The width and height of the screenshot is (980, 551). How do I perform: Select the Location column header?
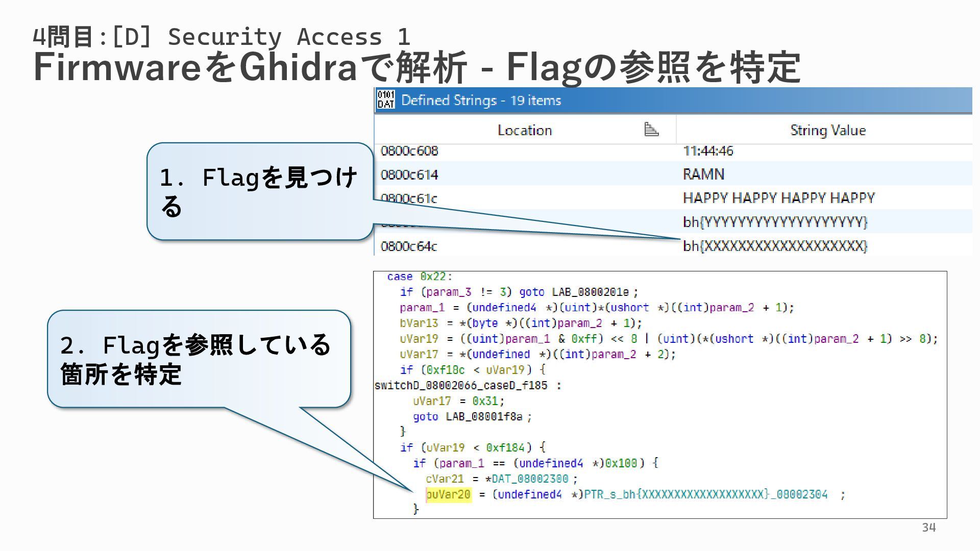(x=525, y=130)
